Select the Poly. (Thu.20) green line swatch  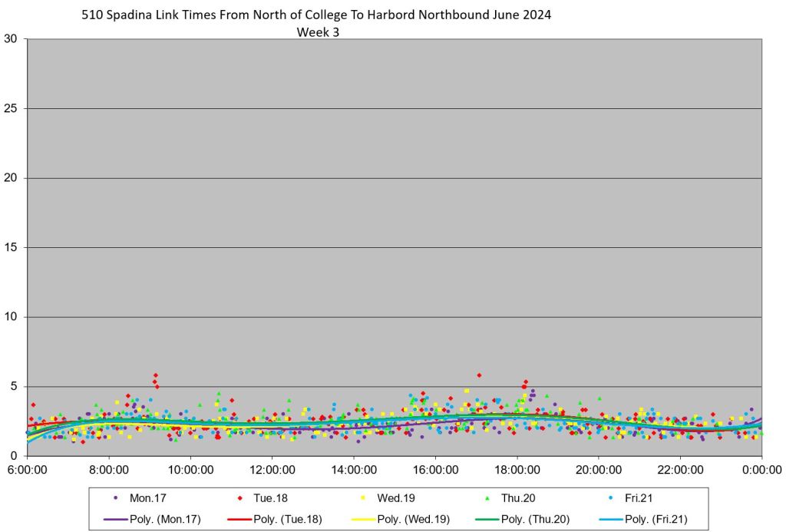[487, 520]
